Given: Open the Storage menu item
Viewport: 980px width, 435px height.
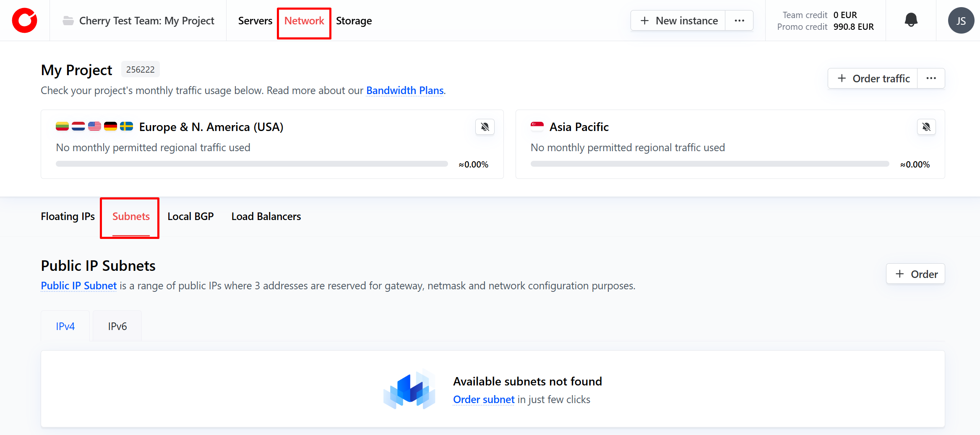Looking at the screenshot, I should (354, 21).
